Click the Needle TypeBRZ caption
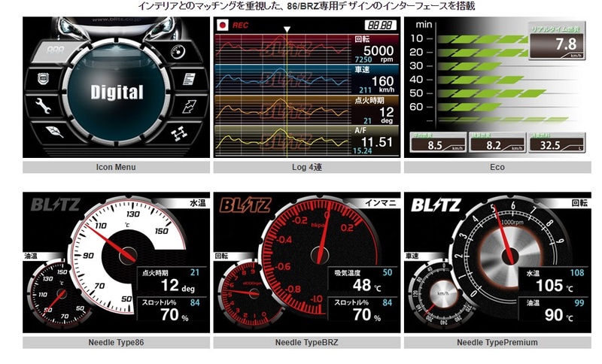Screen dimensions: 602x364 pos(307,342)
